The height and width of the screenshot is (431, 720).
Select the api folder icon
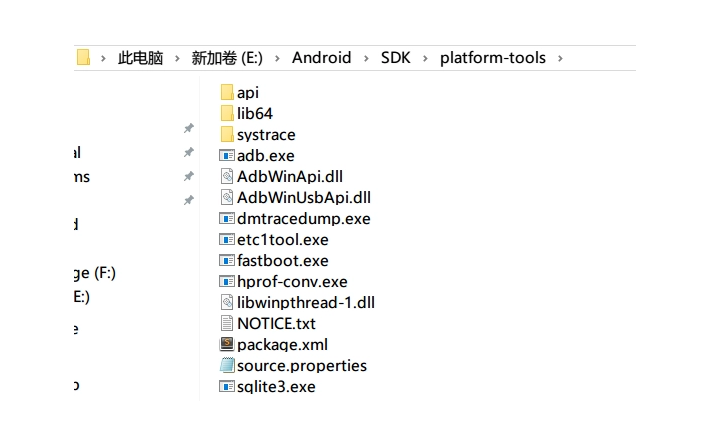(x=227, y=92)
